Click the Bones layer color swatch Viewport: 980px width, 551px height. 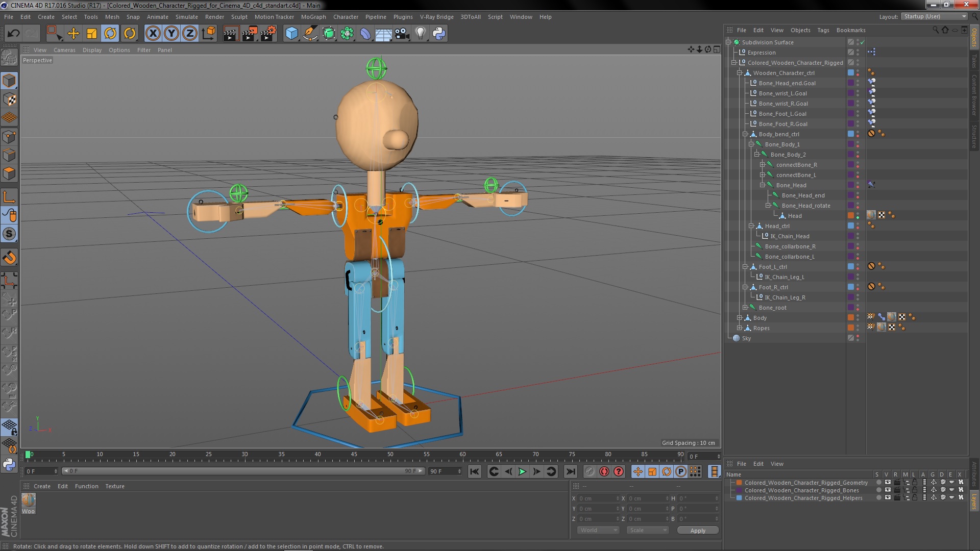739,490
